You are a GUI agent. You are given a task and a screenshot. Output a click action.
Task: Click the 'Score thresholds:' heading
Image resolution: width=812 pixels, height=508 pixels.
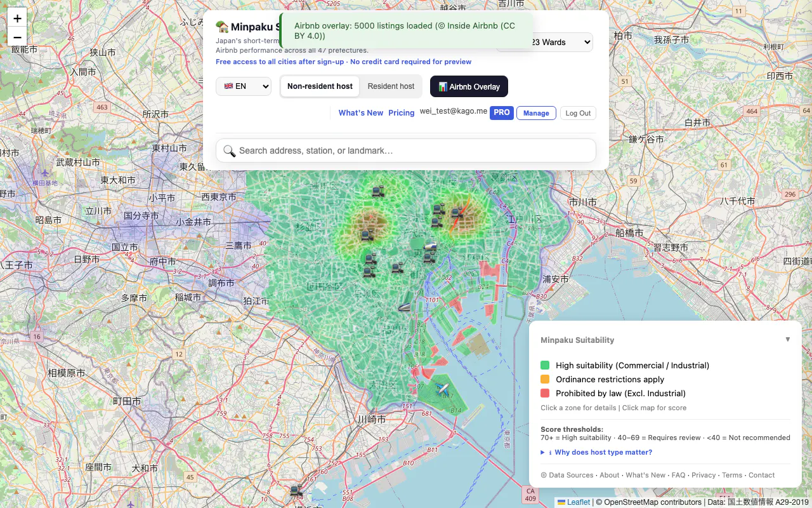point(572,429)
